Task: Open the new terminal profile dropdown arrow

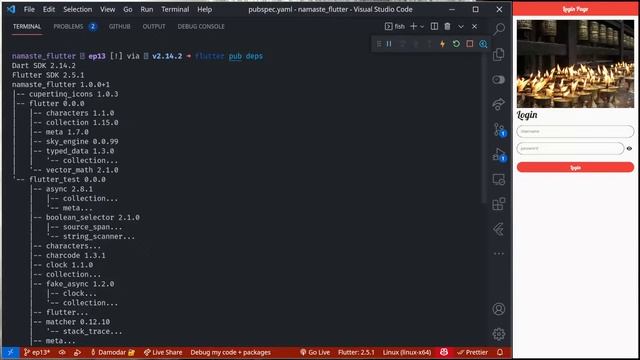Action: click(422, 27)
